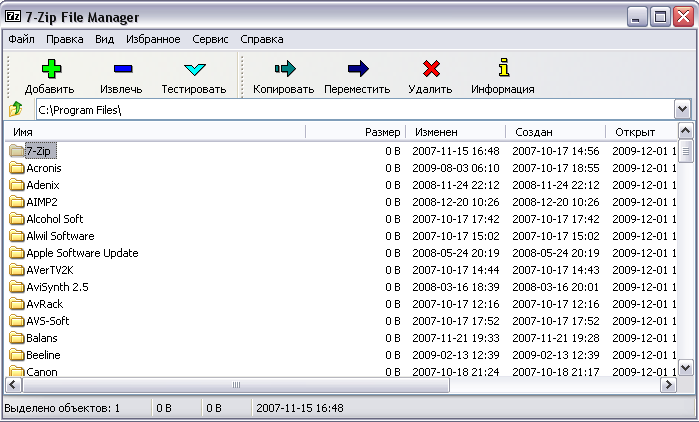Expand the address path dropdown arrow
The width and height of the screenshot is (699, 422).
[683, 109]
